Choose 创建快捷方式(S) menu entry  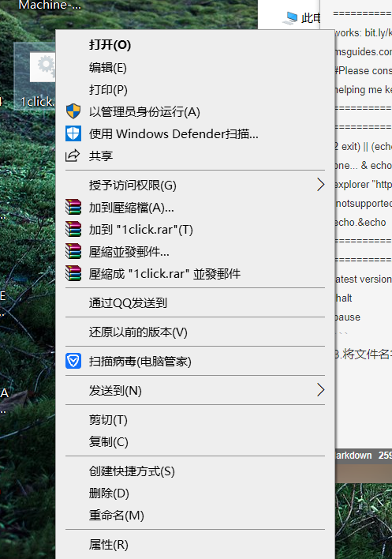click(195, 471)
